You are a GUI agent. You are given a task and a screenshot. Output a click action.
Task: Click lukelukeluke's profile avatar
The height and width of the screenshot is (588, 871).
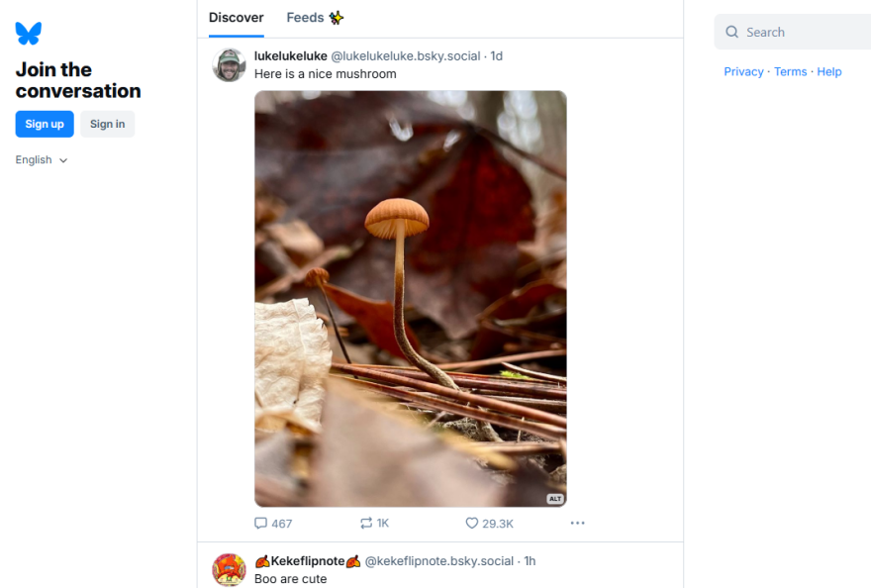pyautogui.click(x=230, y=65)
